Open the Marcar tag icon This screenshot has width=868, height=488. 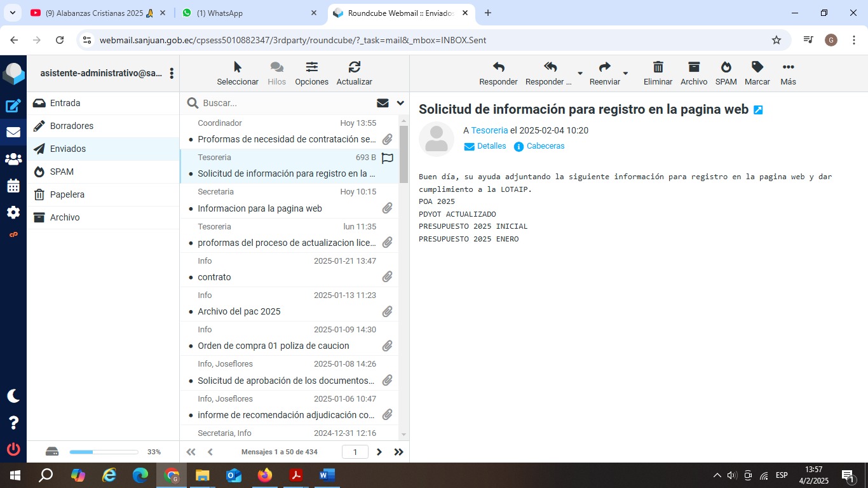757,67
